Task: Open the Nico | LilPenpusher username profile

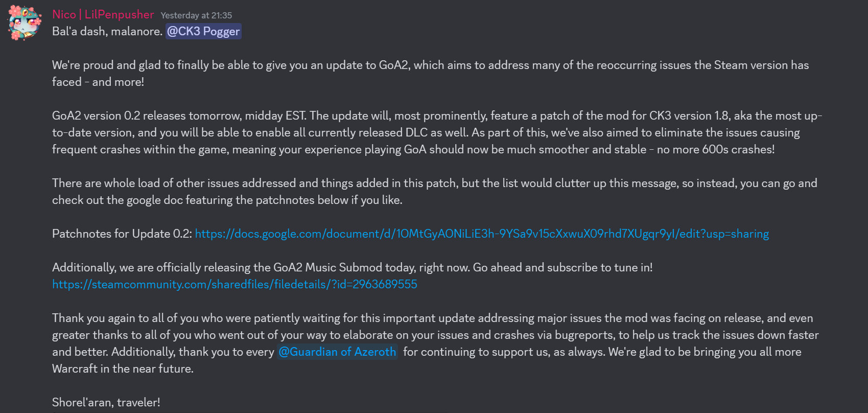Action: [x=103, y=15]
